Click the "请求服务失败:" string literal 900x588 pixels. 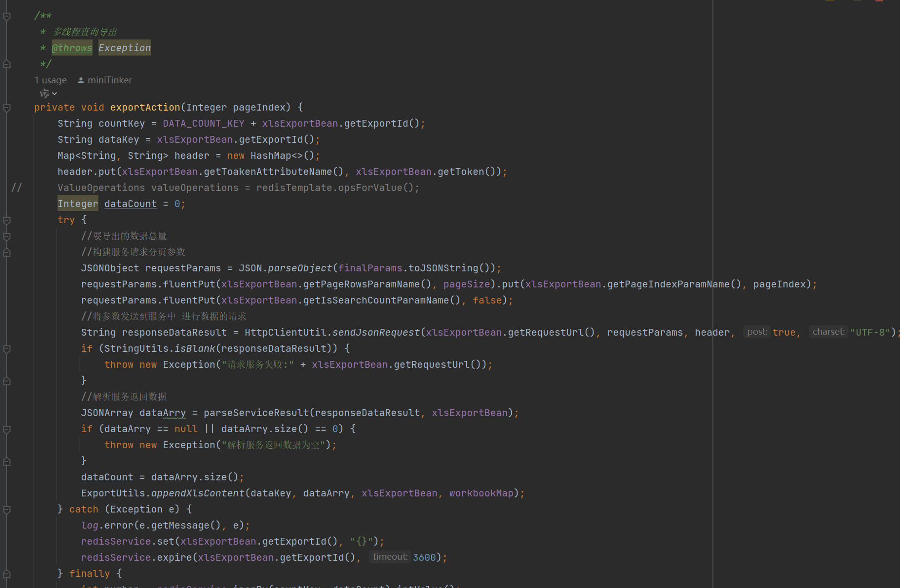pos(258,364)
